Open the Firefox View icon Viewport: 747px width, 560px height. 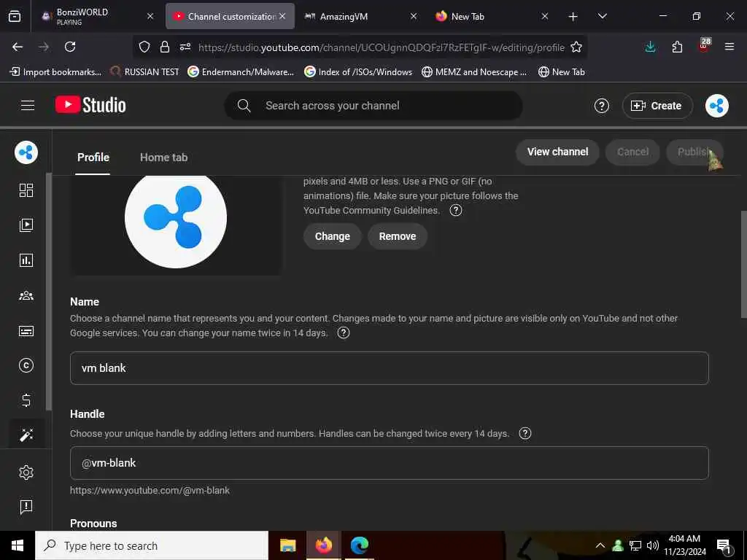click(x=15, y=16)
